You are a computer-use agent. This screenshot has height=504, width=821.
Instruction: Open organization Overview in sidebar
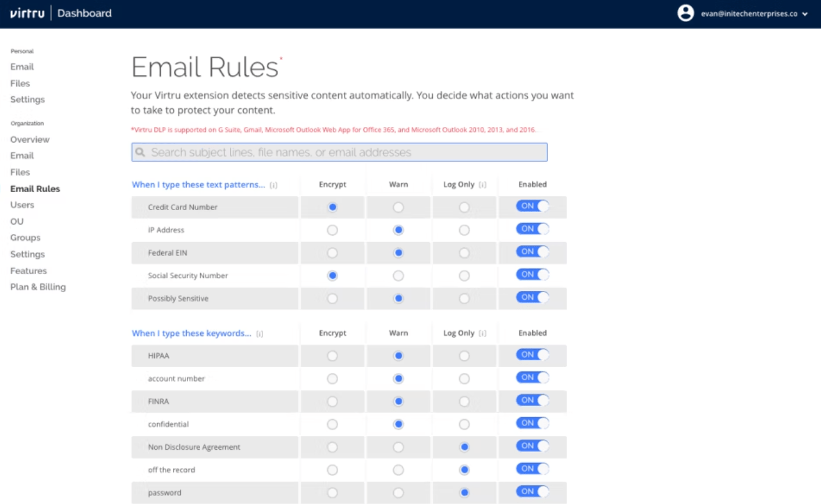pyautogui.click(x=30, y=140)
